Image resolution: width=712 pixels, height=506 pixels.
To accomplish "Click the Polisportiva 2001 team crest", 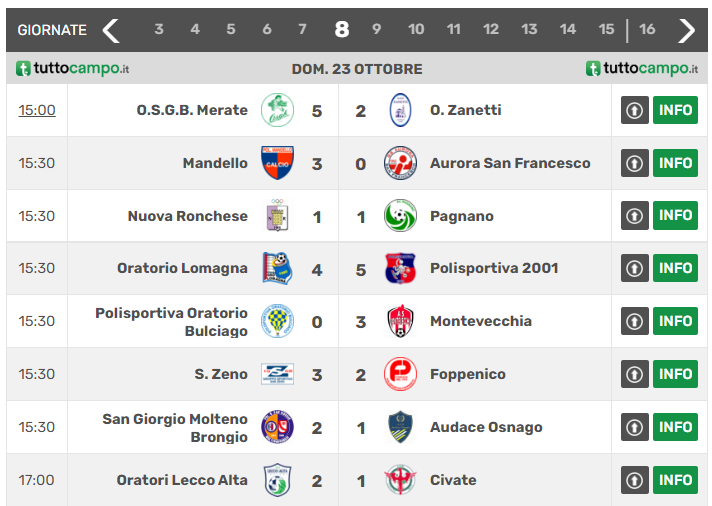I will click(400, 268).
